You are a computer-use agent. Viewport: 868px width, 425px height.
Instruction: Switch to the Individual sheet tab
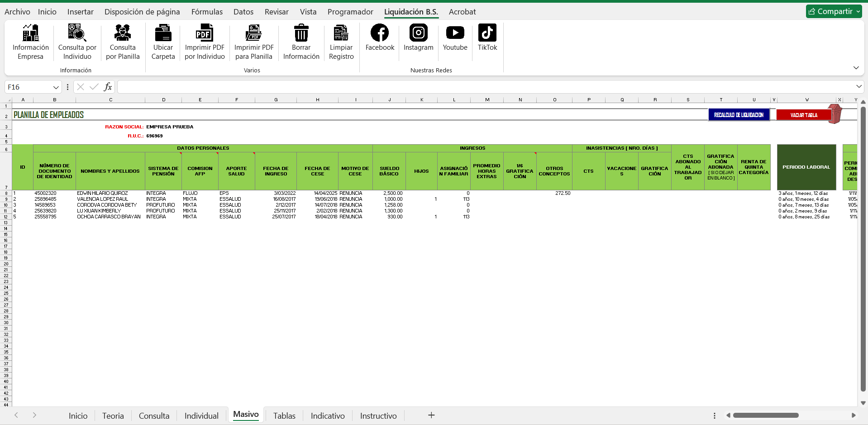point(201,416)
